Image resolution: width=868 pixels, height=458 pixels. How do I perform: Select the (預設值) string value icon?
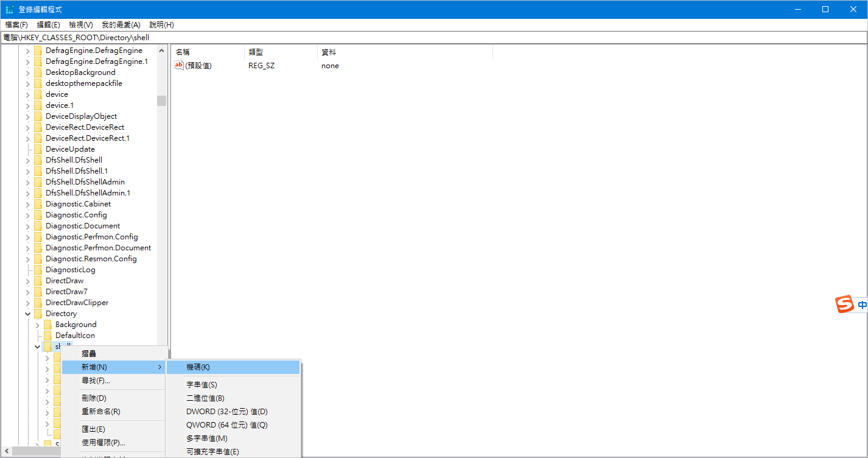(x=179, y=65)
